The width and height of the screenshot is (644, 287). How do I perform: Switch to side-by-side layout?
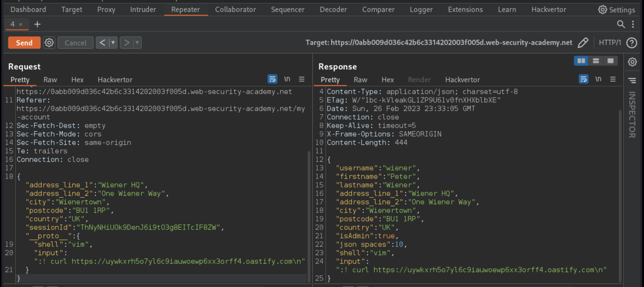(x=581, y=61)
